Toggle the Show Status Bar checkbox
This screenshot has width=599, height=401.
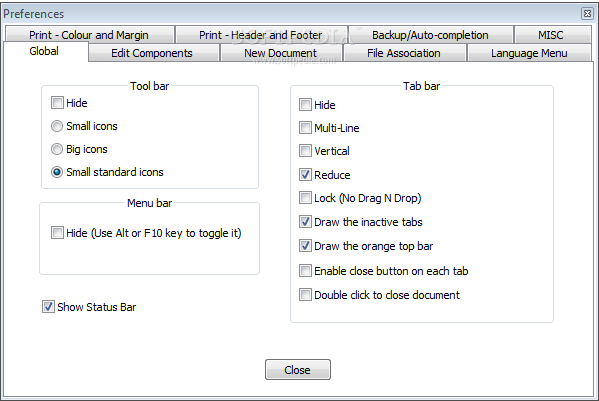48,307
